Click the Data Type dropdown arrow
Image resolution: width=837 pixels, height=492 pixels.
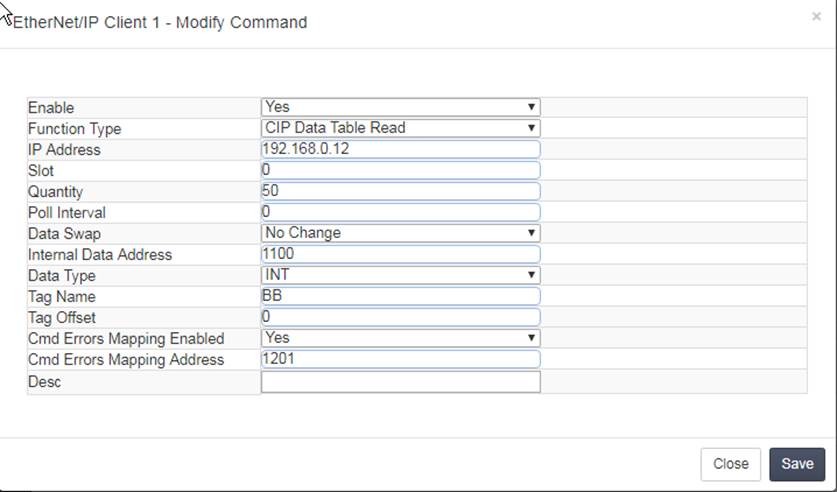[531, 275]
